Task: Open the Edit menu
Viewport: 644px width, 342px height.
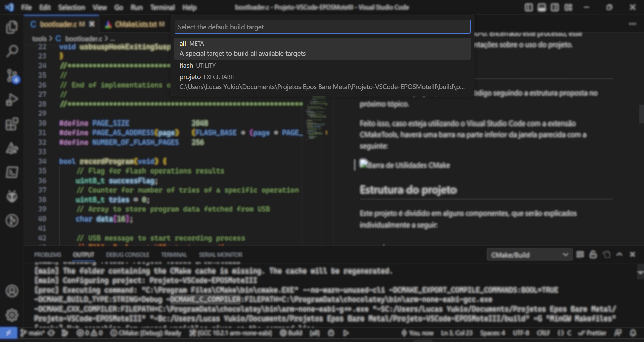Action: click(x=45, y=7)
